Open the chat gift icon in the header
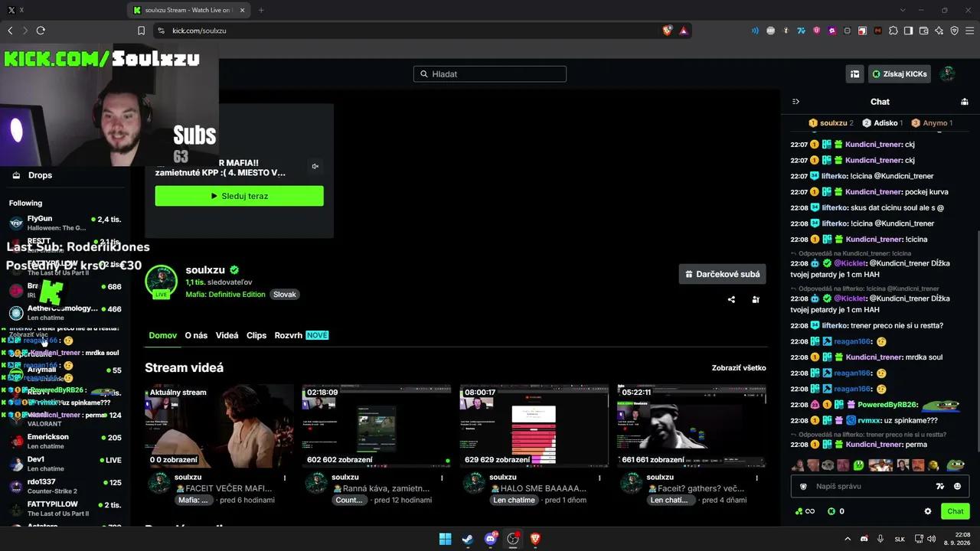 pos(965,102)
